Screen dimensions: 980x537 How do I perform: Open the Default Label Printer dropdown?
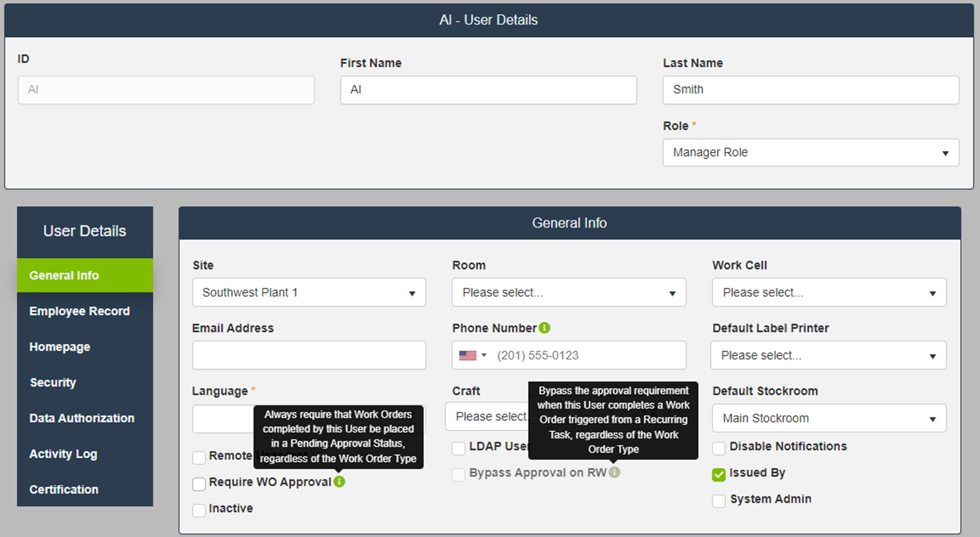828,355
